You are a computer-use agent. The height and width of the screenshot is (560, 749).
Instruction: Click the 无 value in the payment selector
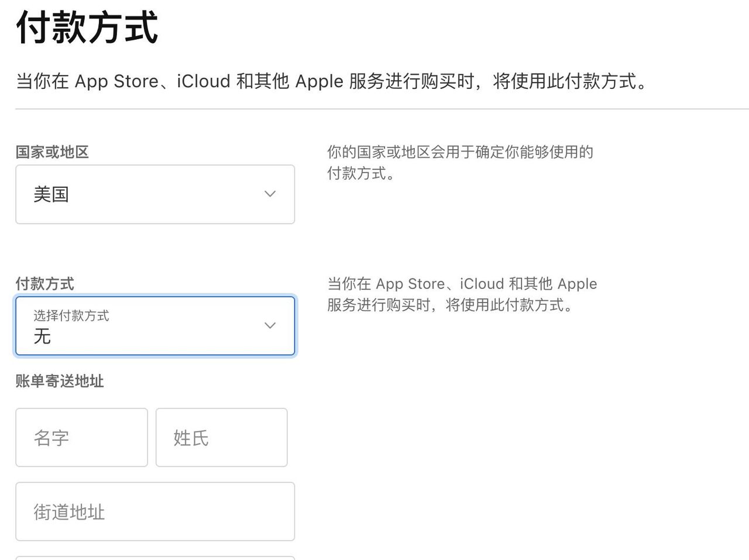(42, 336)
